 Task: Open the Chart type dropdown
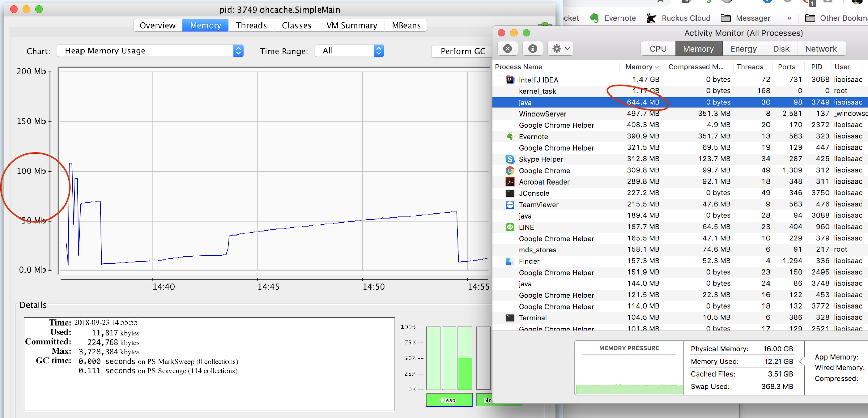coord(150,51)
